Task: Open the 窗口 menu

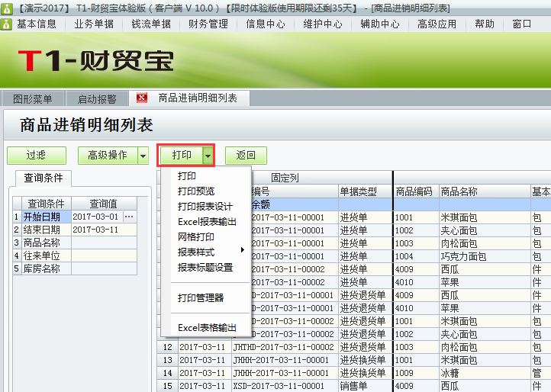Action: click(x=522, y=24)
